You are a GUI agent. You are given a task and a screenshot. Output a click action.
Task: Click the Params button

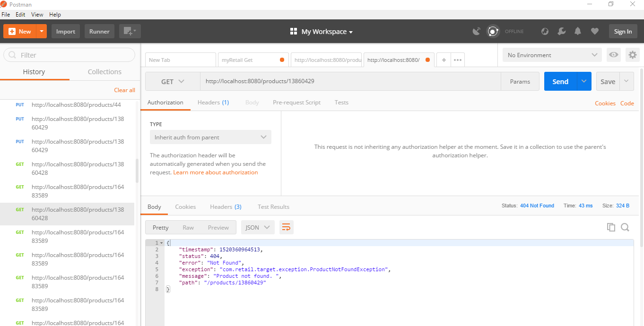point(520,81)
